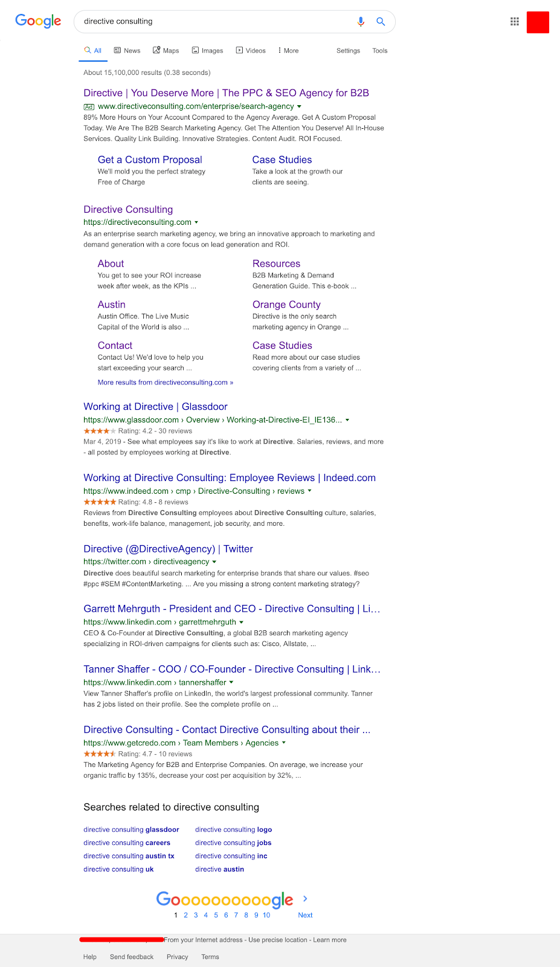Open the ad's Case Studies sitelink

[x=282, y=160]
